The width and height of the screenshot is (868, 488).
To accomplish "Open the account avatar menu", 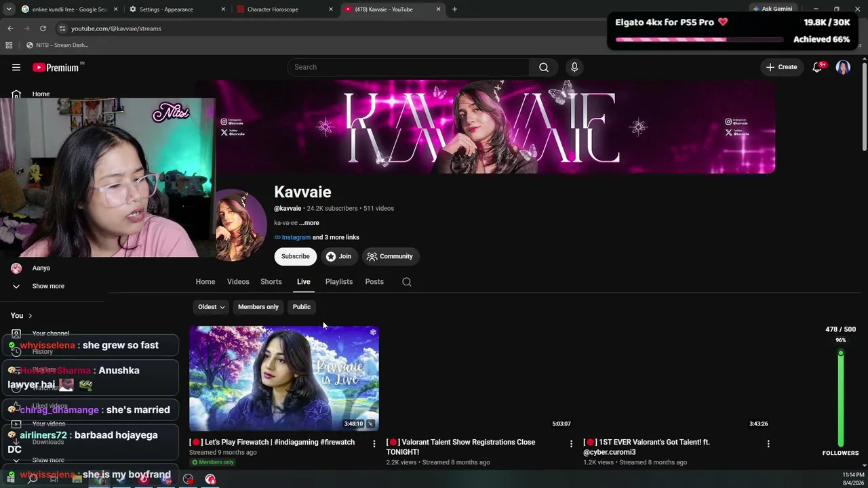I will tap(843, 67).
